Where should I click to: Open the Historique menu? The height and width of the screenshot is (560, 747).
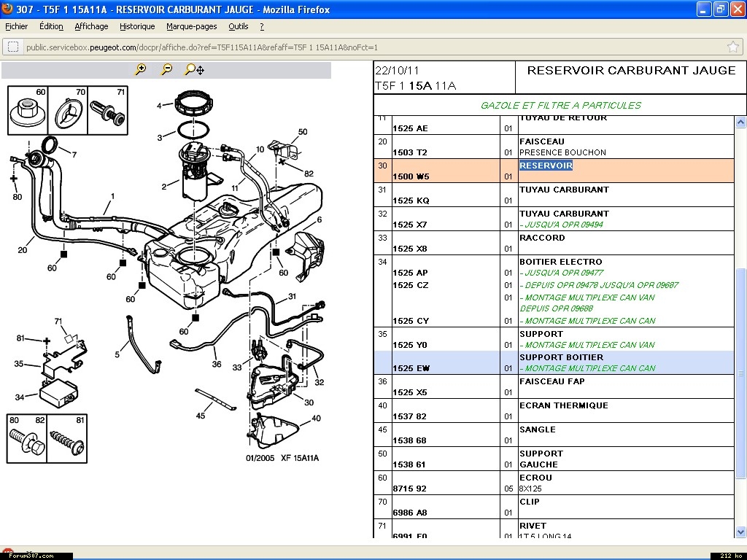pos(137,26)
